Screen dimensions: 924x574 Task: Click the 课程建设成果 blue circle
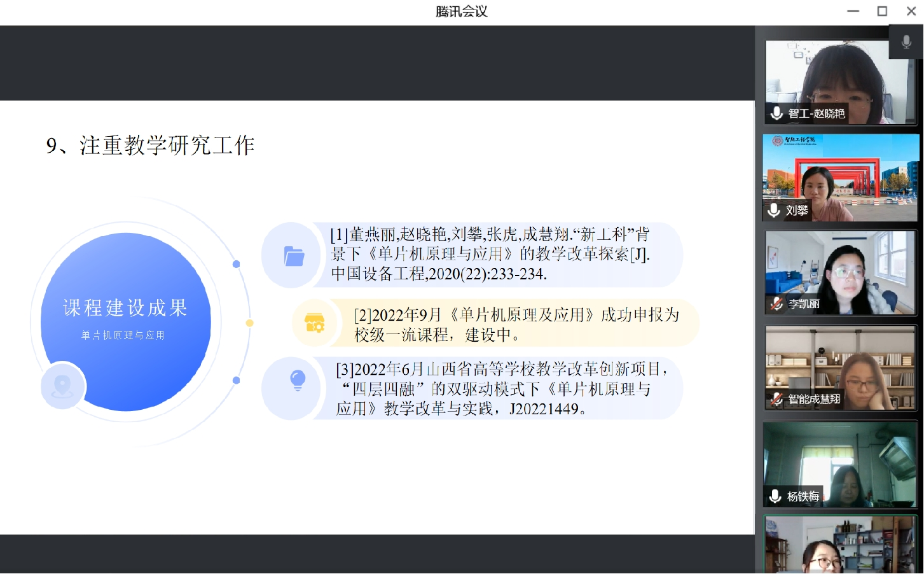[125, 321]
